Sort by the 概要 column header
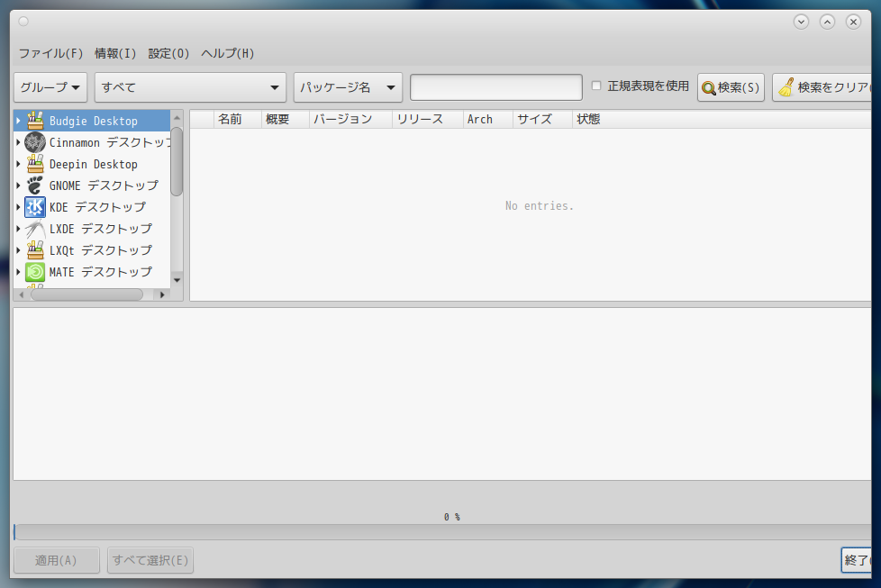 [286, 119]
